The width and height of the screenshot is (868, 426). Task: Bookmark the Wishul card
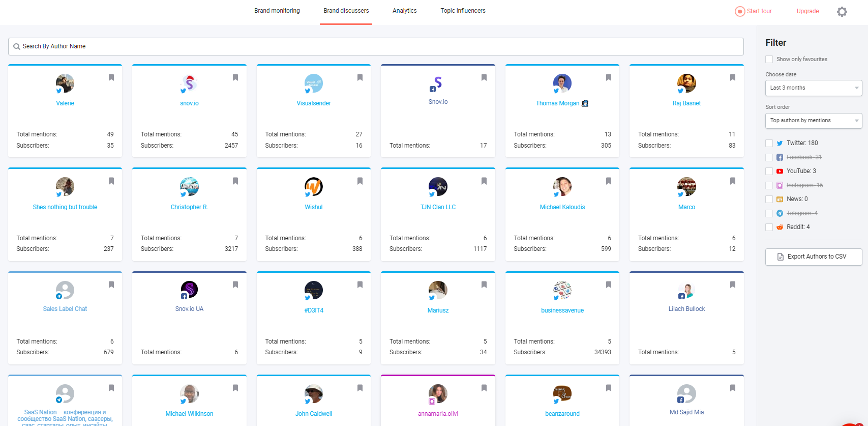point(360,181)
